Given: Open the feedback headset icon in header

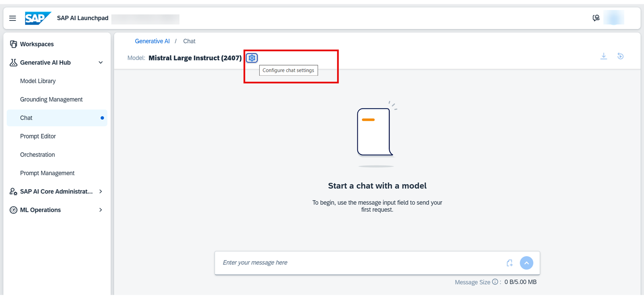Looking at the screenshot, I should (x=596, y=18).
